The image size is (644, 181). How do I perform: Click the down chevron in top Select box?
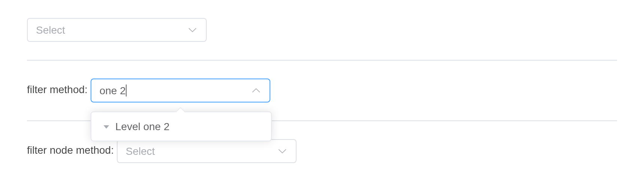192,30
